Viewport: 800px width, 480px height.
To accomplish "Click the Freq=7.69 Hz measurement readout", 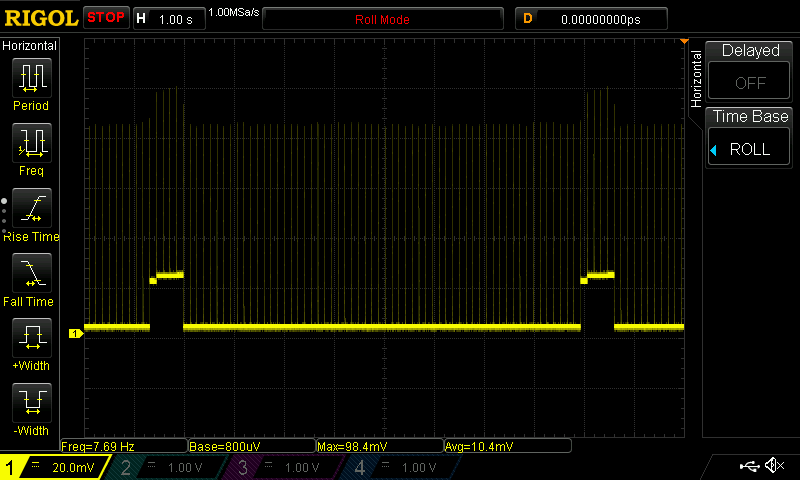I will pos(124,446).
